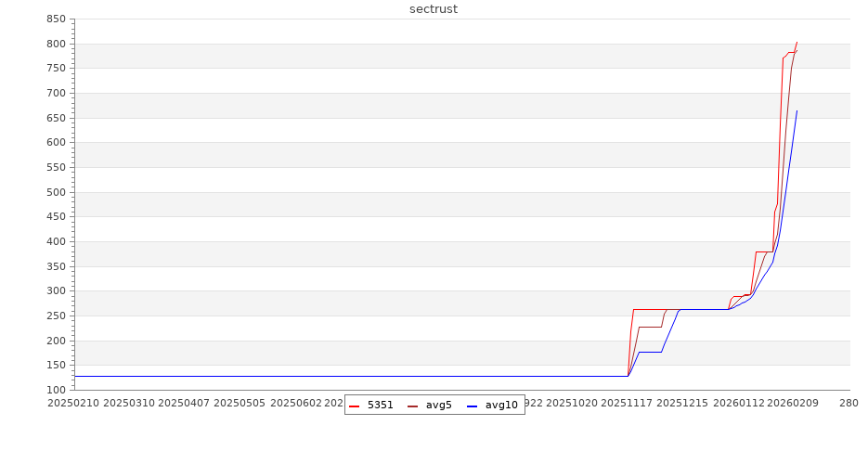Click the 20260112 x-axis date label

pyautogui.click(x=738, y=403)
